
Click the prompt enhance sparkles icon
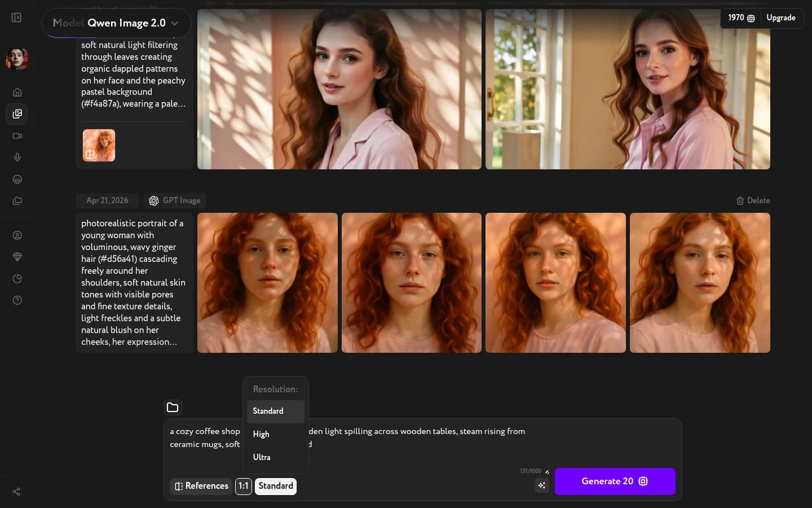tap(541, 485)
